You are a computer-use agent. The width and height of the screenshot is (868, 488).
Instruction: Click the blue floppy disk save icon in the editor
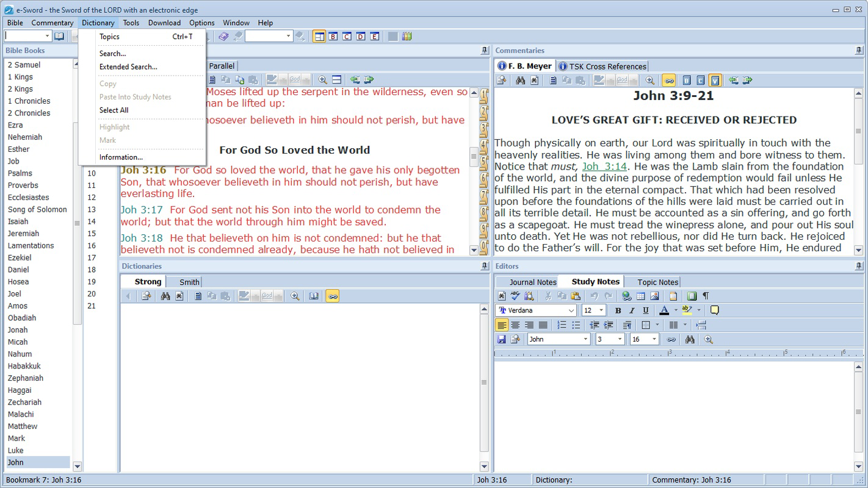pos(502,339)
